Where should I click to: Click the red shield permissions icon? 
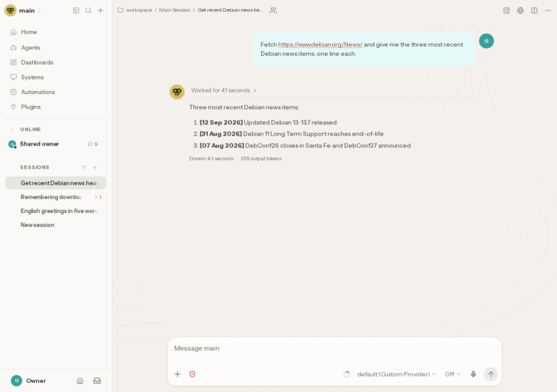pos(192,374)
